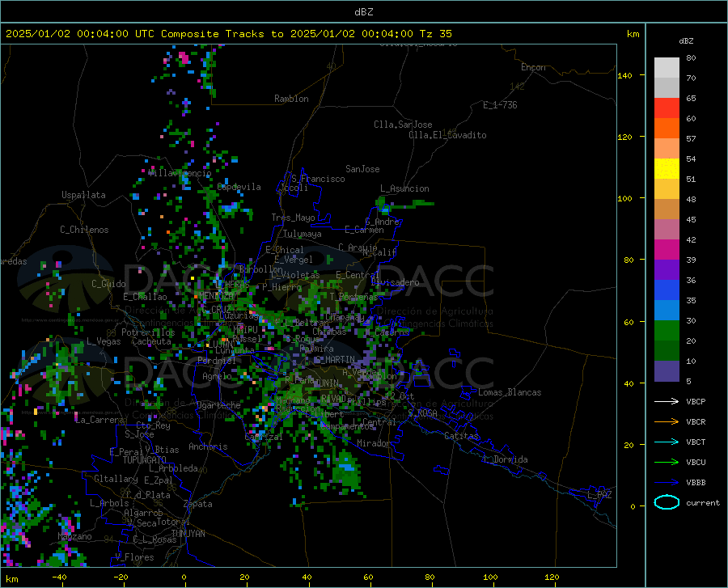Viewport: 728px width, 588px height.
Task: Click the C_Chilenos map label
Action: [84, 230]
